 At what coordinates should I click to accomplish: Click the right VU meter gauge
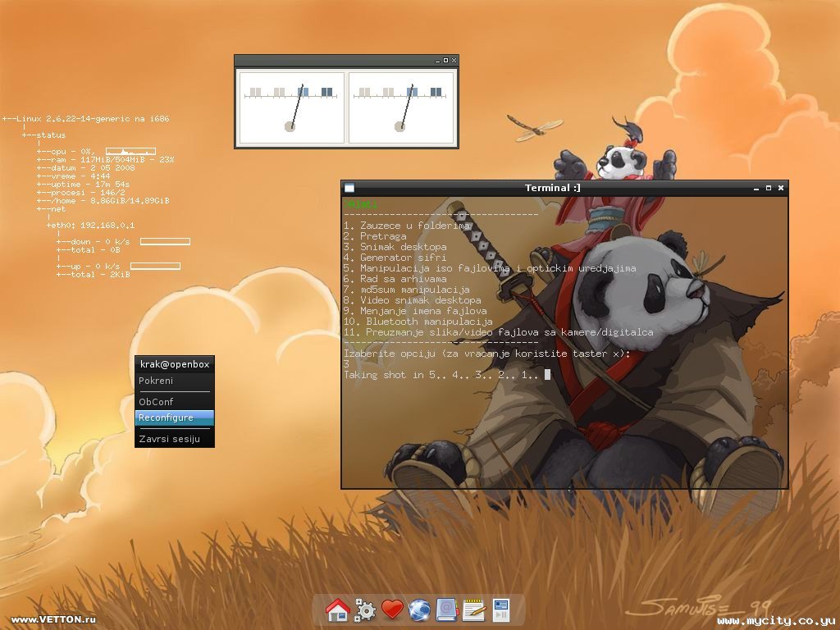click(401, 107)
